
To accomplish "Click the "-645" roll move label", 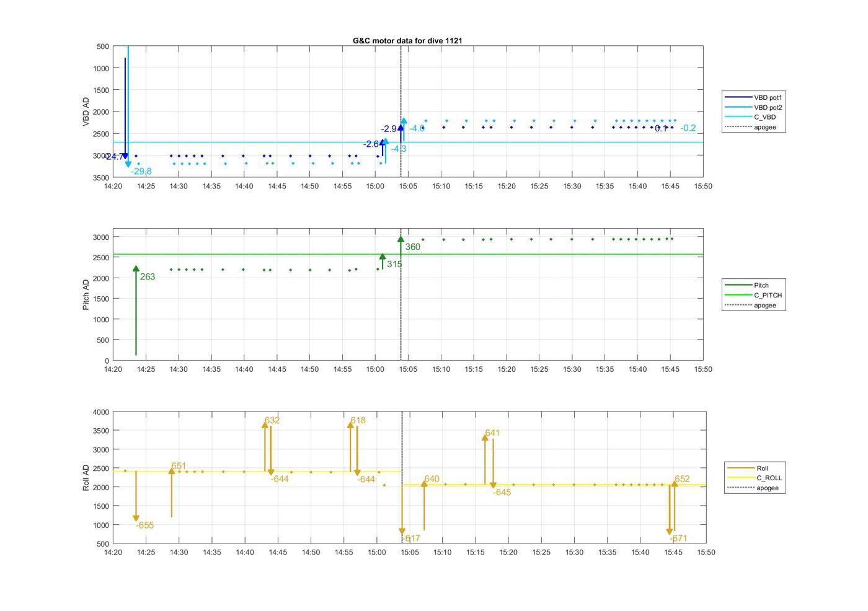I will pos(502,493).
